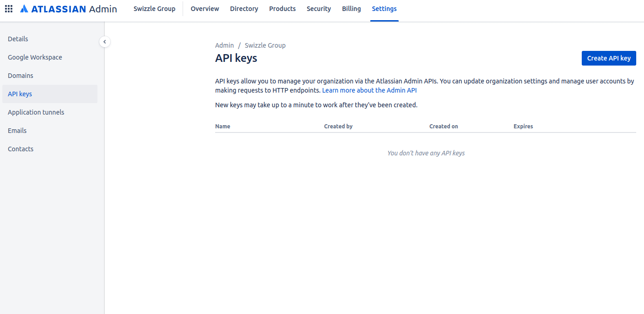Select the Swizzle Group breadcrumb

[265, 45]
